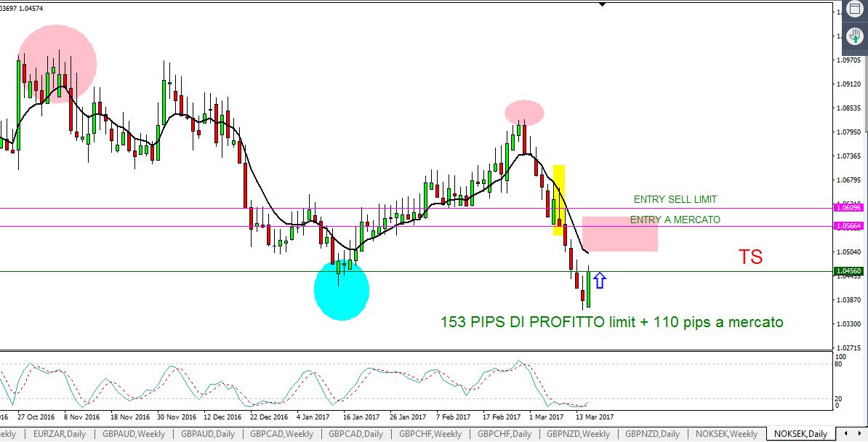Switch to the NOKSEK,Weekly tab

[x=726, y=434]
